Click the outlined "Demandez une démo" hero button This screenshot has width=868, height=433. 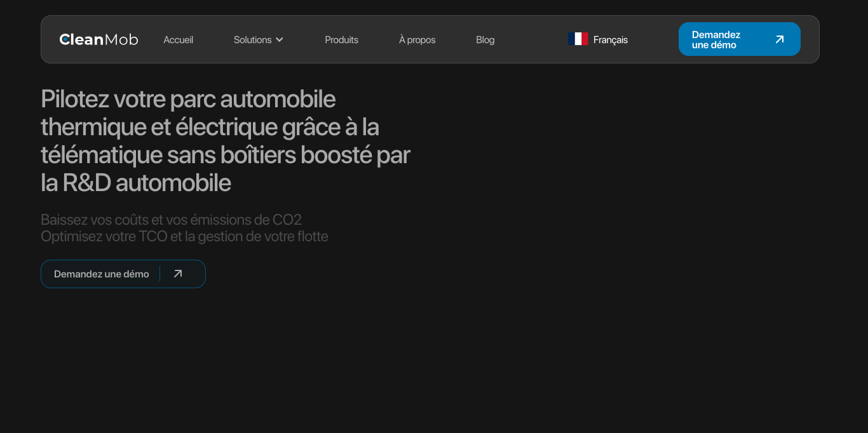tap(102, 274)
